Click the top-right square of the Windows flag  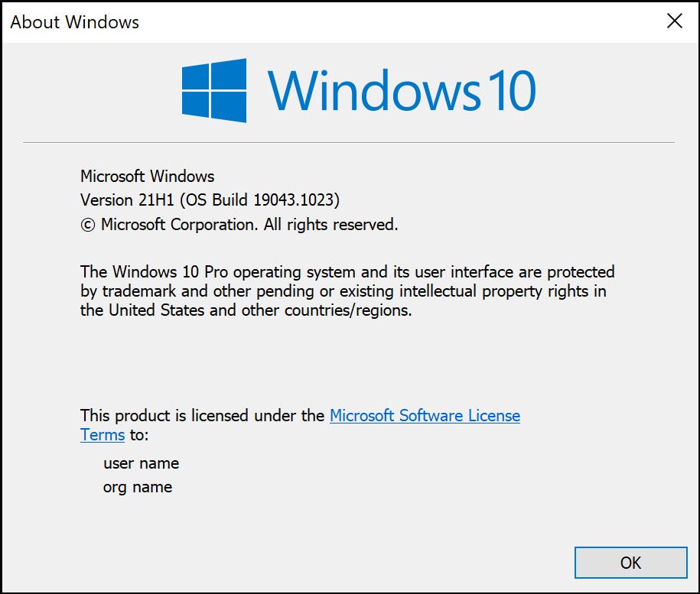point(230,74)
